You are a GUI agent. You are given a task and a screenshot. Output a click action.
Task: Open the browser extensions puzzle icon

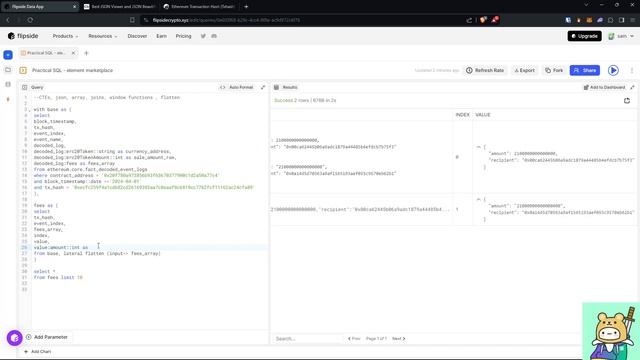(x=611, y=20)
